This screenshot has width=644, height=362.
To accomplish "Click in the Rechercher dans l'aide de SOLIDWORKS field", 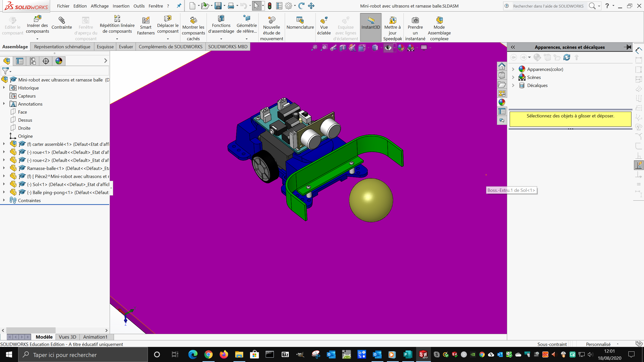I will 548,6.
